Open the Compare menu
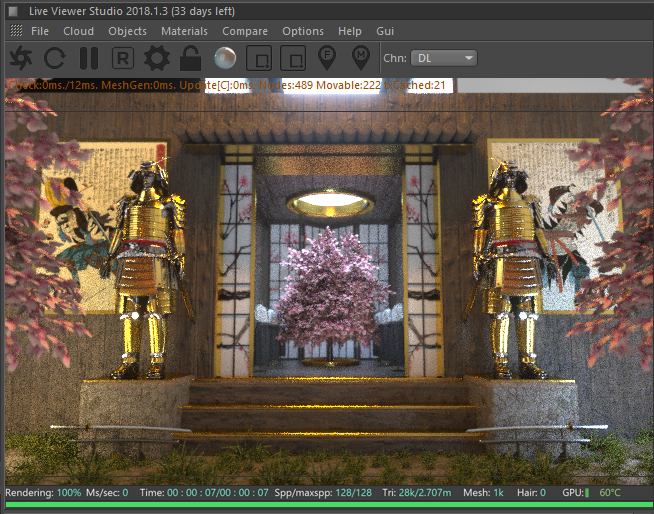Image resolution: width=654 pixels, height=514 pixels. point(245,31)
